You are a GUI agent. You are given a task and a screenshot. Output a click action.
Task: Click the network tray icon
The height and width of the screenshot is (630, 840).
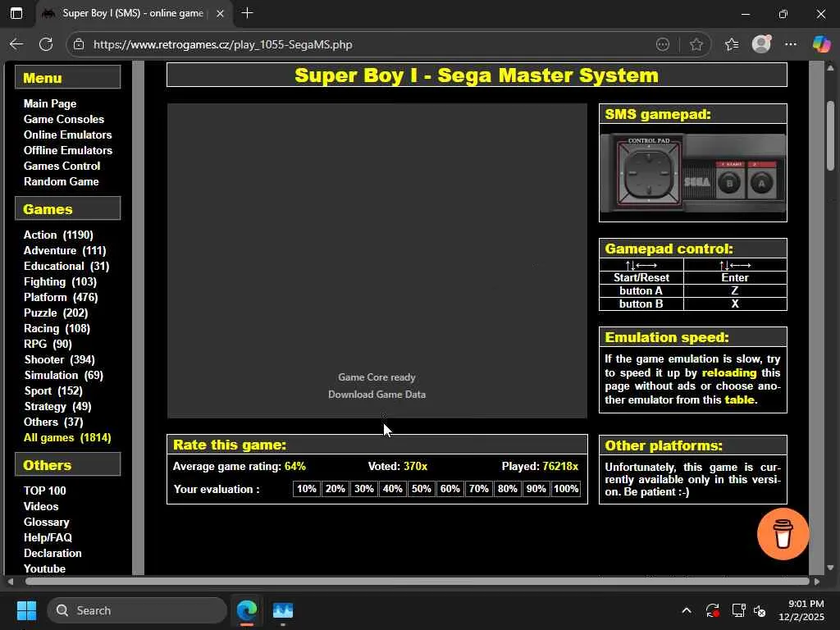click(x=739, y=610)
